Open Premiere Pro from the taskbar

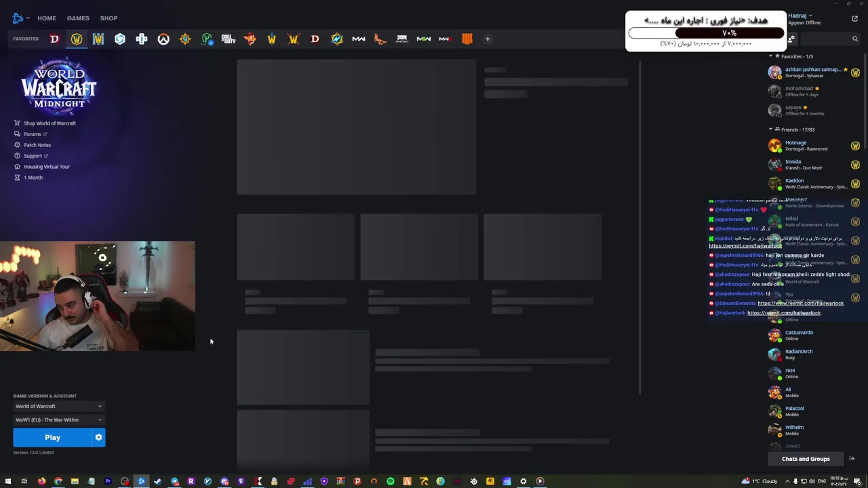tap(108, 481)
